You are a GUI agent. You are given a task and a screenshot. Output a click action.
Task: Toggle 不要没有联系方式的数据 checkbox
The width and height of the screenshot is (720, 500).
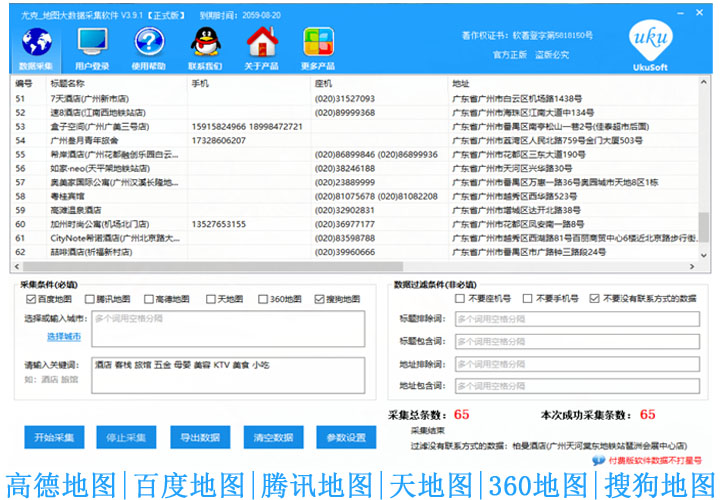tap(594, 298)
